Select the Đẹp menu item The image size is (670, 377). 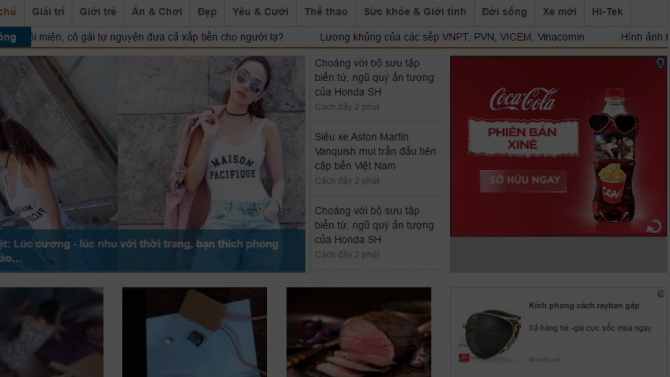pyautogui.click(x=207, y=12)
